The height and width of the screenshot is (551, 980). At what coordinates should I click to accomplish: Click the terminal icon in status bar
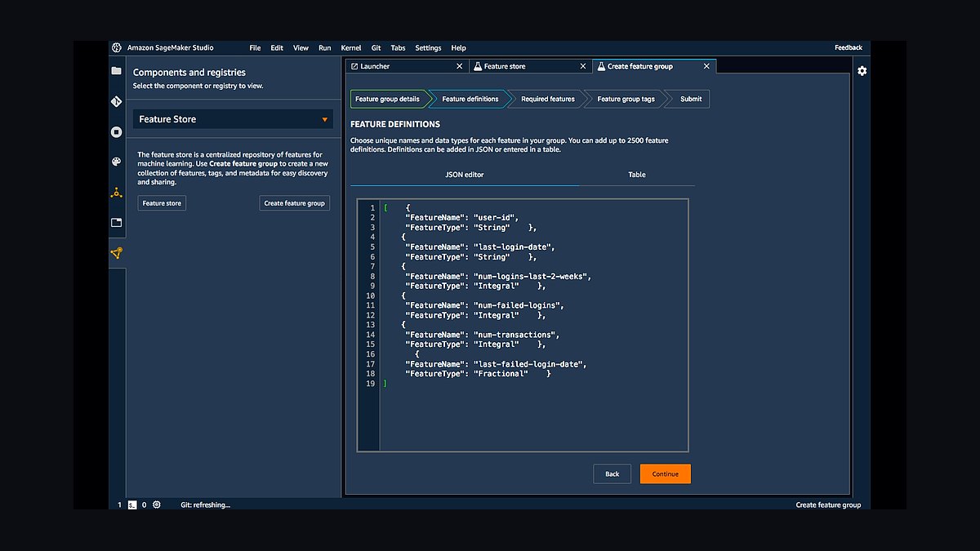(131, 504)
